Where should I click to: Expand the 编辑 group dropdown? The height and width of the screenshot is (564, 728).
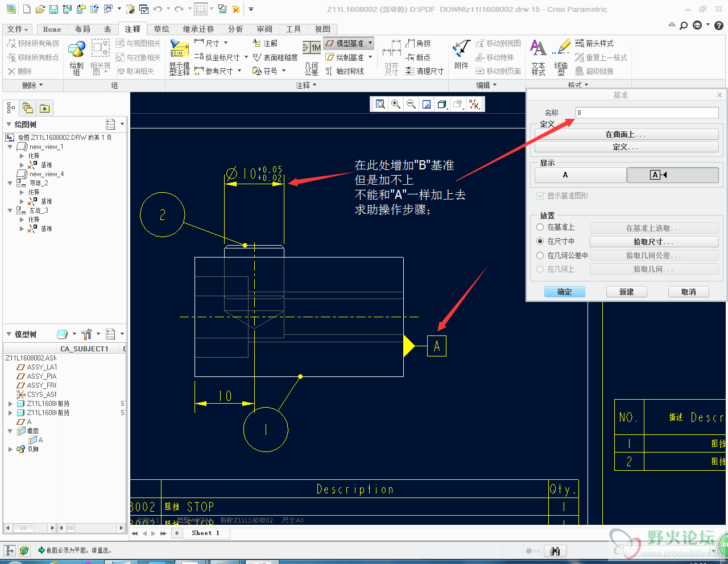click(486, 85)
